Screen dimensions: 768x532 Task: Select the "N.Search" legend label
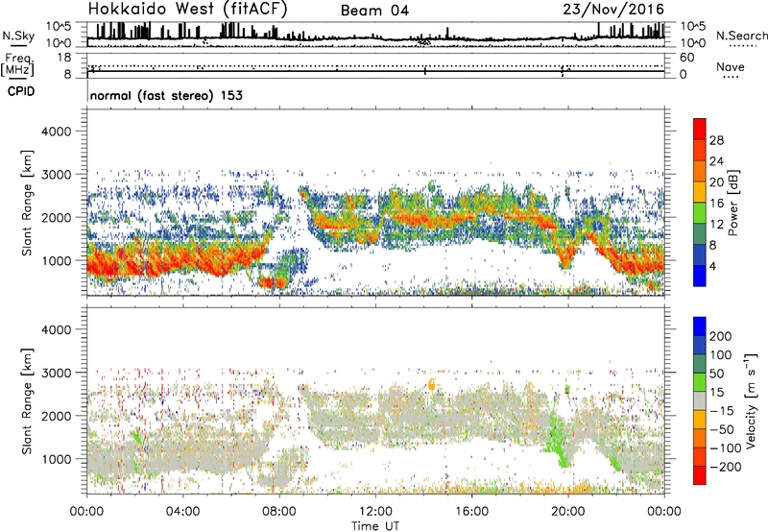(741, 36)
